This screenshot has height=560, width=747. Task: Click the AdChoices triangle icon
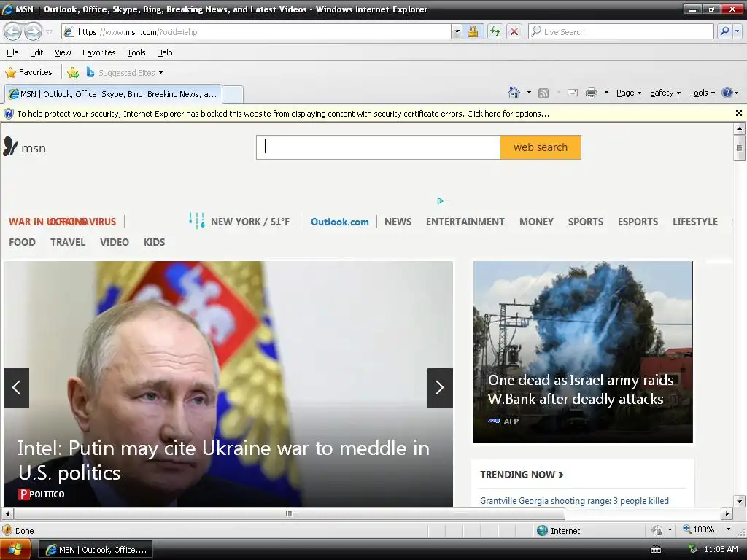(x=440, y=201)
